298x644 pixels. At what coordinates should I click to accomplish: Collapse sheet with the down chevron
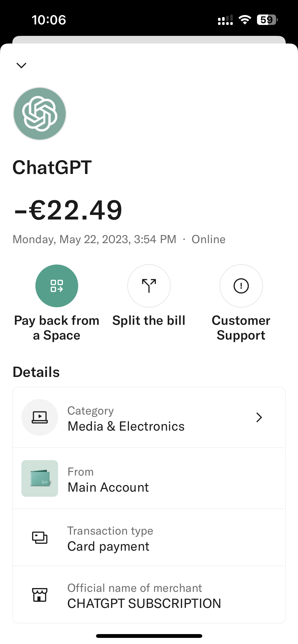21,65
